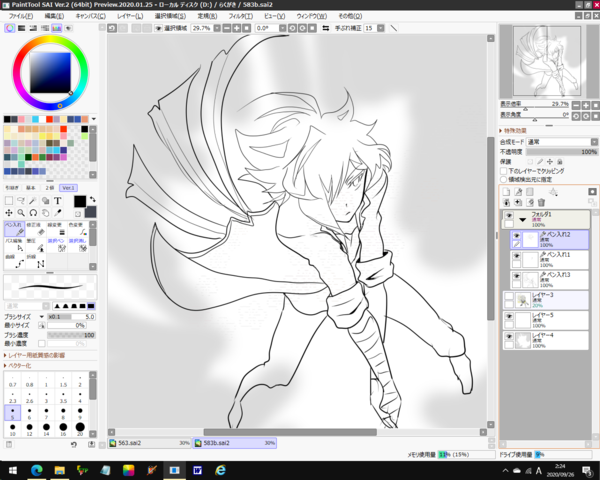
Task: Click the undo arrow in top toolbar
Action: point(112,28)
